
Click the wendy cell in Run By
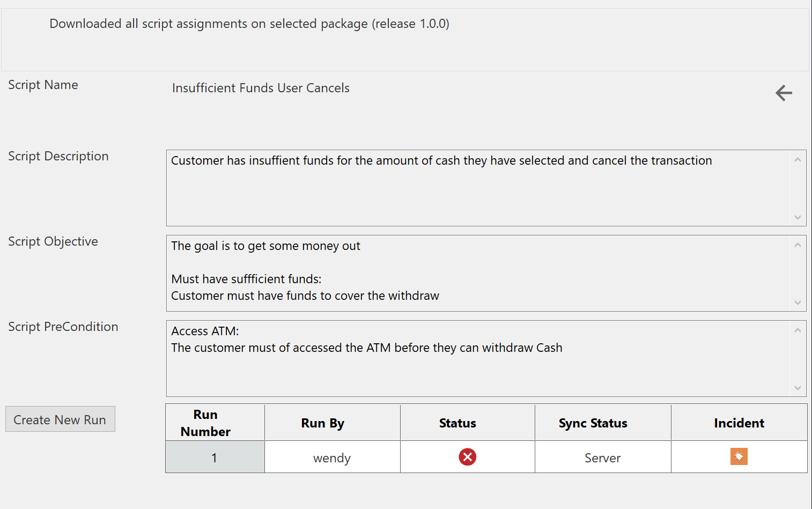[x=332, y=458]
